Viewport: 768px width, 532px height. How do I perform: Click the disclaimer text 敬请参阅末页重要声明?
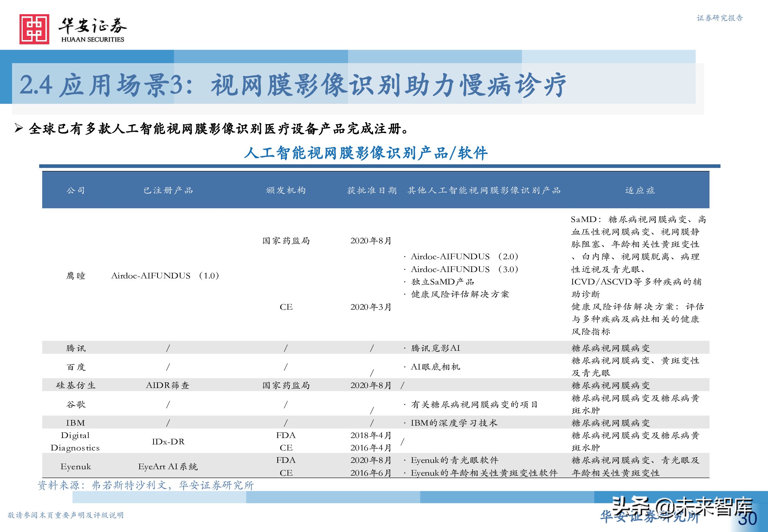[66, 515]
